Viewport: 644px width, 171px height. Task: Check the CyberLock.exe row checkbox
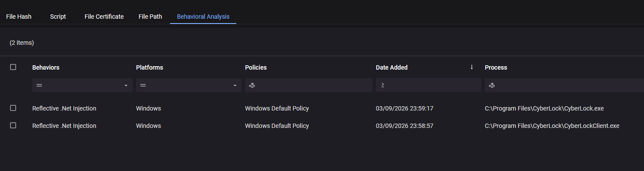tap(13, 108)
